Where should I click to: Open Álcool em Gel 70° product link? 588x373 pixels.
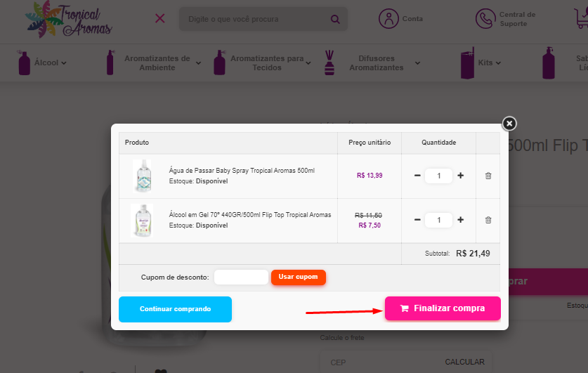250,215
